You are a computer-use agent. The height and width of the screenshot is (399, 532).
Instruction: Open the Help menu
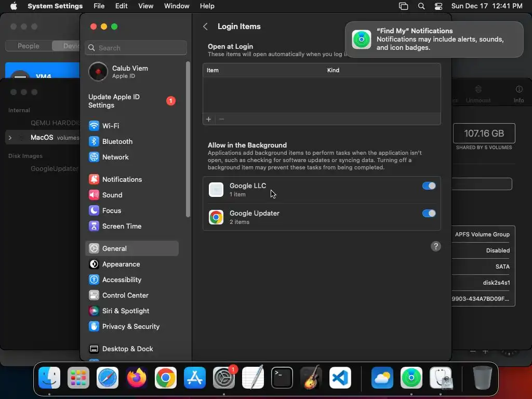point(207,6)
